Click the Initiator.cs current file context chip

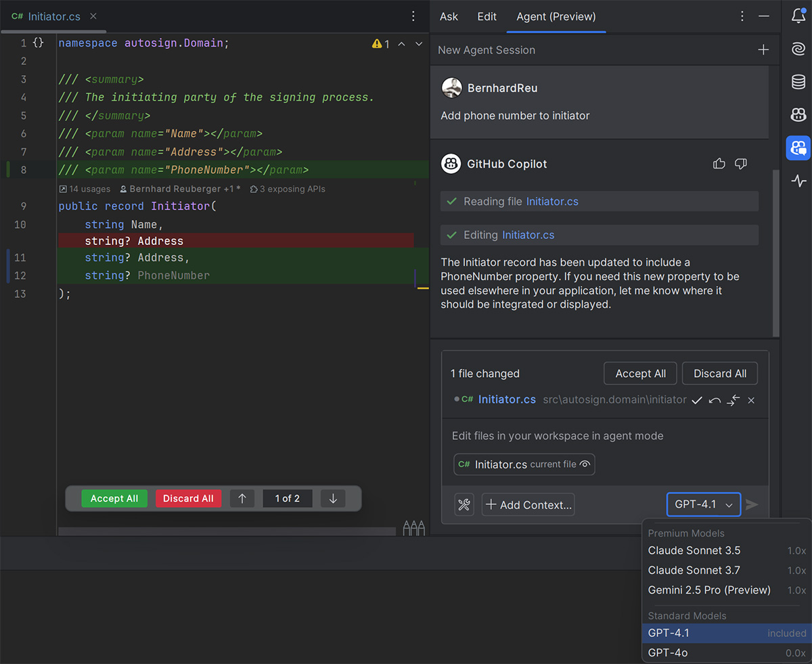pyautogui.click(x=524, y=464)
